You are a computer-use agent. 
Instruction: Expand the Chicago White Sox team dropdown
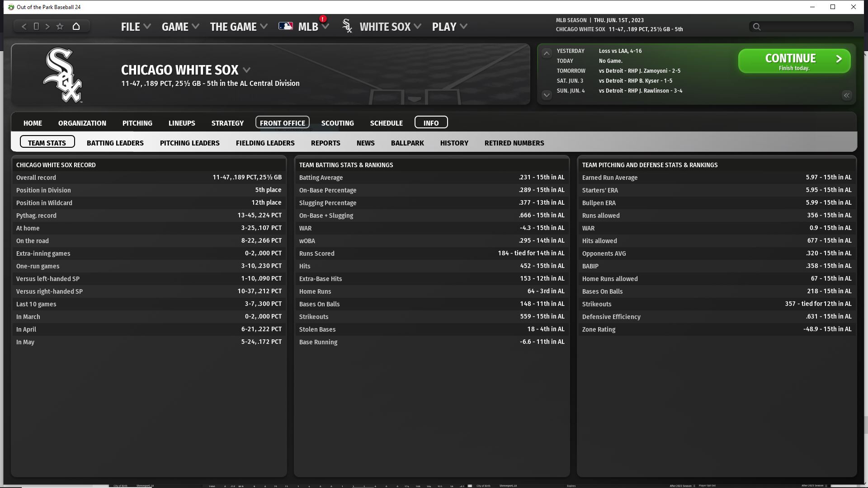[247, 70]
